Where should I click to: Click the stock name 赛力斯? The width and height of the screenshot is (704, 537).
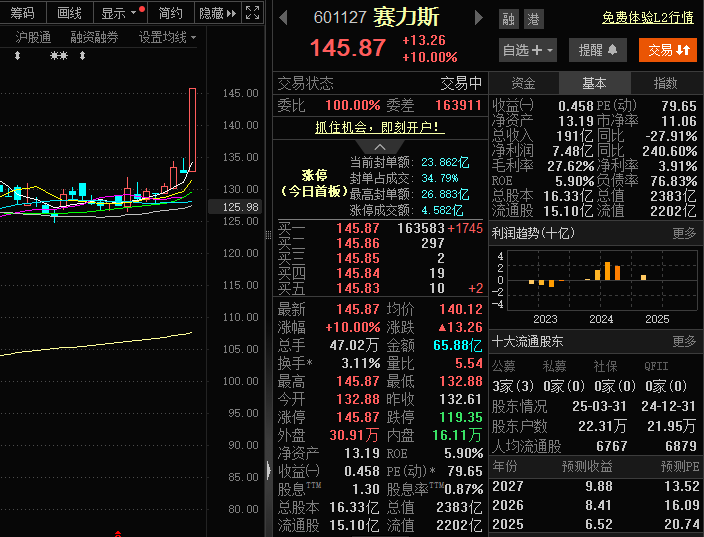[406, 18]
